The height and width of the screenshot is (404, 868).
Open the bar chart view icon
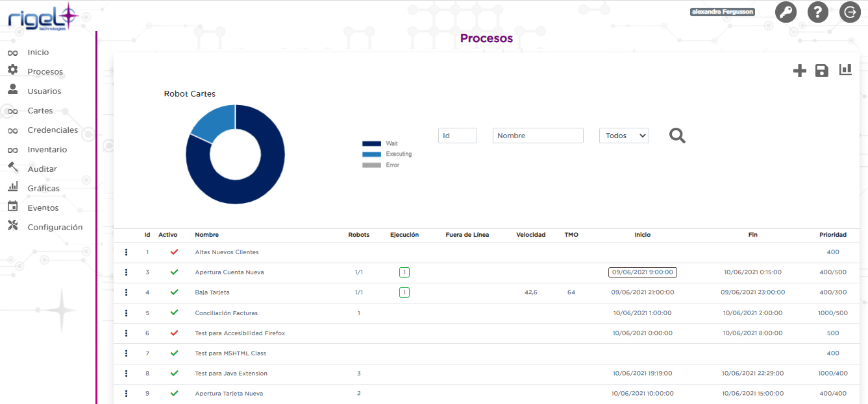(x=845, y=70)
